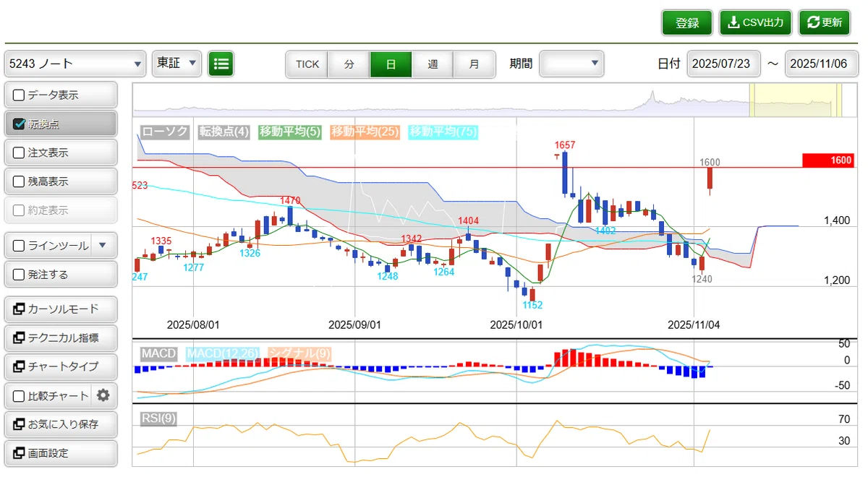Open the 期間 period dropdown

point(571,64)
